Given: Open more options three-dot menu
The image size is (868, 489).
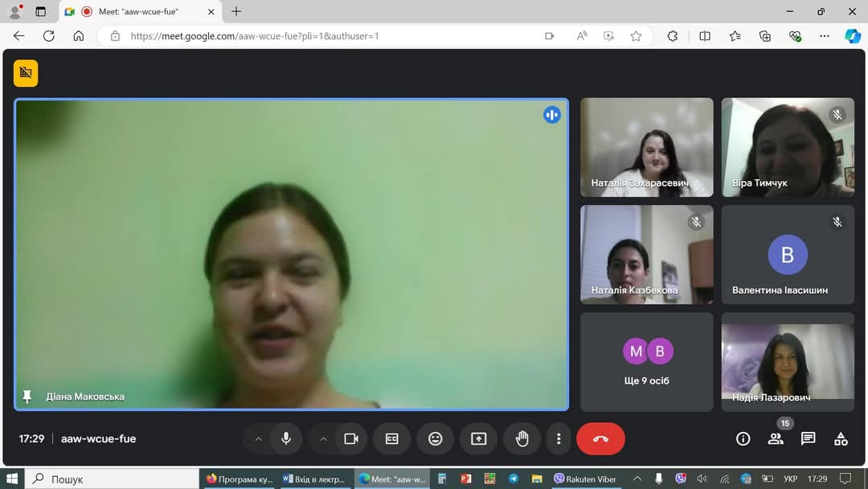Looking at the screenshot, I should click(559, 438).
